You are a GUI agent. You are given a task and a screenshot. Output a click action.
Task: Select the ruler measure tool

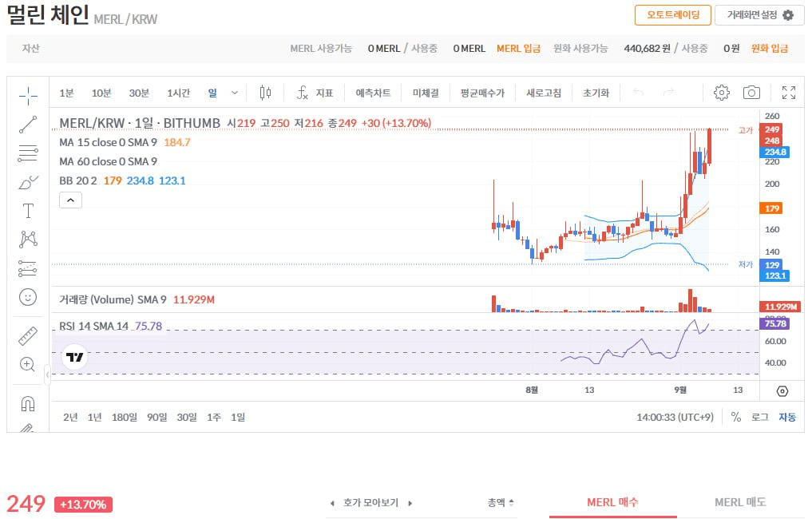coord(28,336)
